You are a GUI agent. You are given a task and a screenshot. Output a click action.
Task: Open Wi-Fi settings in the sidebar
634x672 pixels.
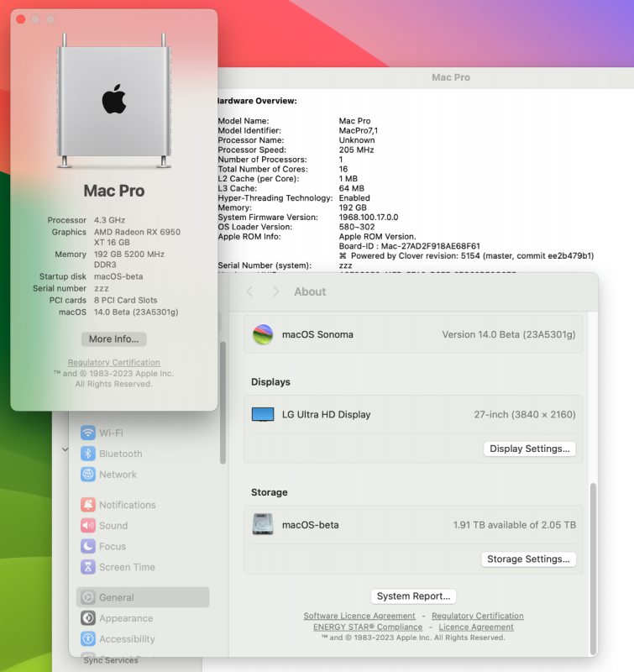(x=143, y=433)
